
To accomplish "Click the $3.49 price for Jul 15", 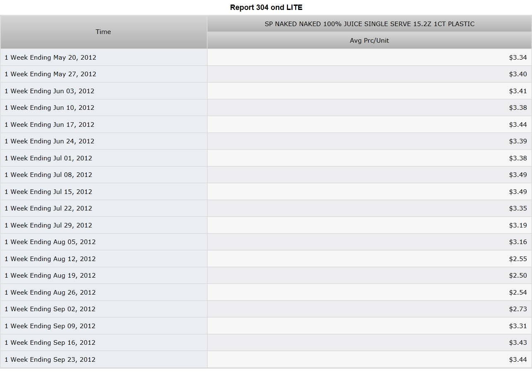I will point(518,192).
